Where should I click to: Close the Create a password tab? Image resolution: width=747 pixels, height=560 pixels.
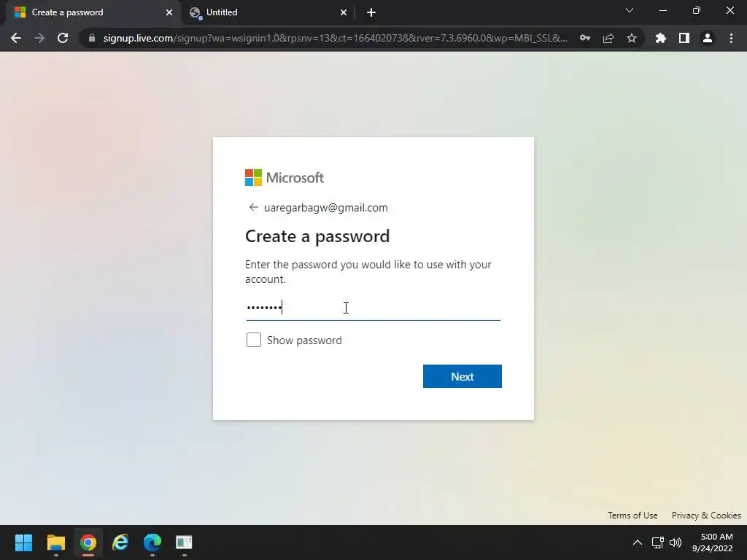(x=169, y=12)
